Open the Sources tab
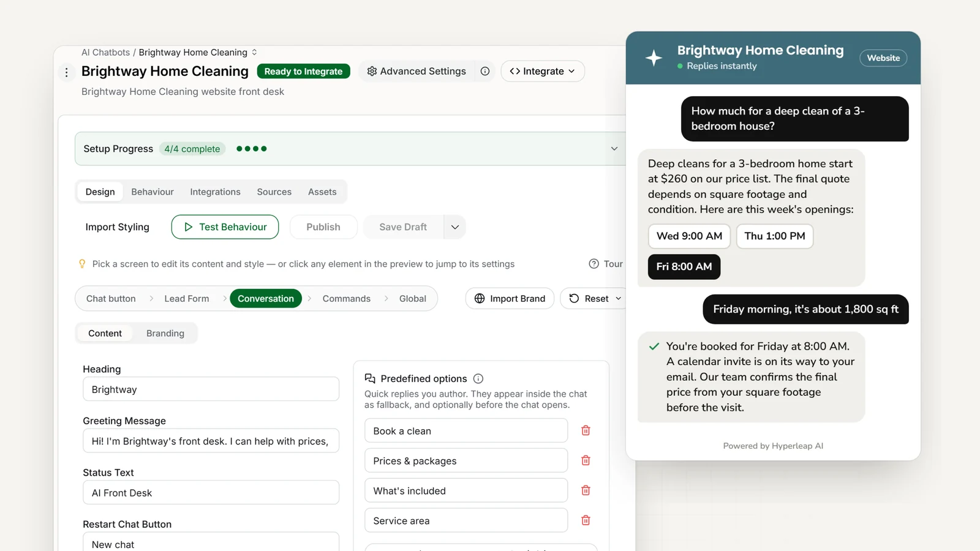Screen dimensions: 980x551 tap(274, 192)
